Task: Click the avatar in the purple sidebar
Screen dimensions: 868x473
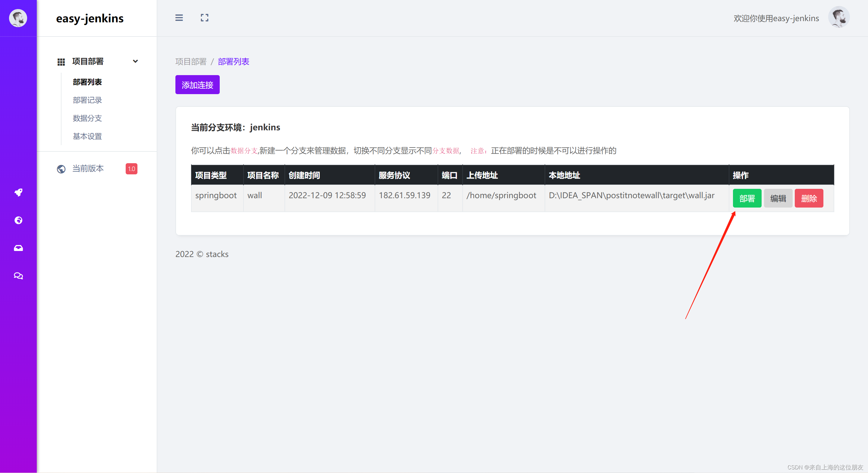Action: (x=18, y=18)
